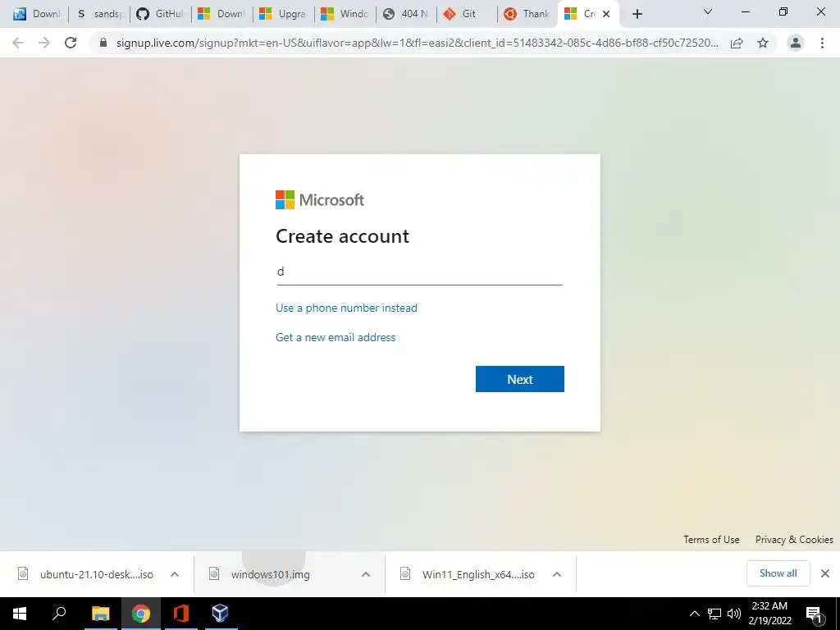The width and height of the screenshot is (840, 630).
Task: Show hidden system tray icons
Action: pos(694,614)
